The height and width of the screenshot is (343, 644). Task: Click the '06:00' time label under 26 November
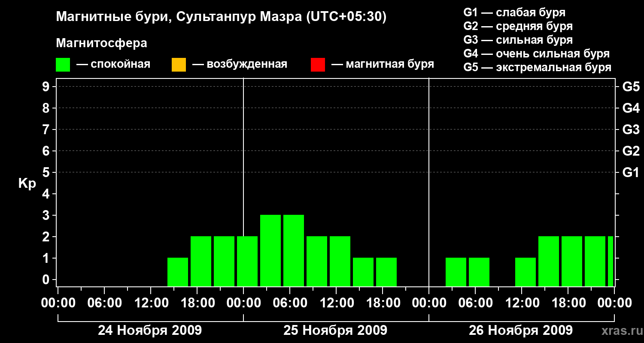[x=475, y=303]
